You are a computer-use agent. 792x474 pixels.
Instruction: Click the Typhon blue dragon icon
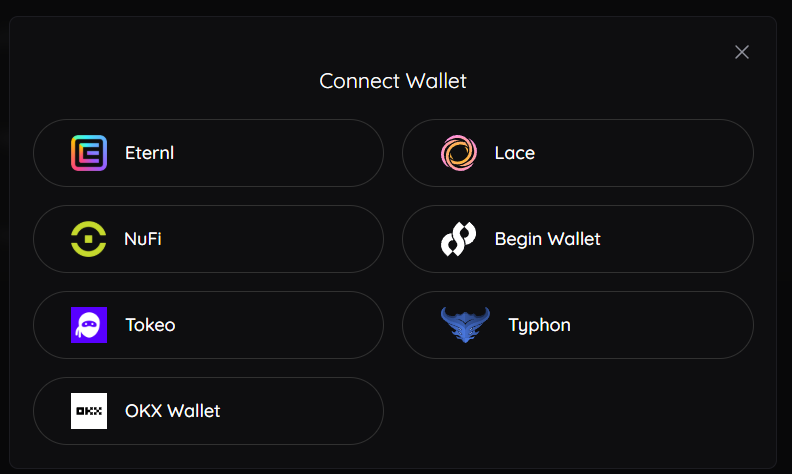[x=465, y=325]
